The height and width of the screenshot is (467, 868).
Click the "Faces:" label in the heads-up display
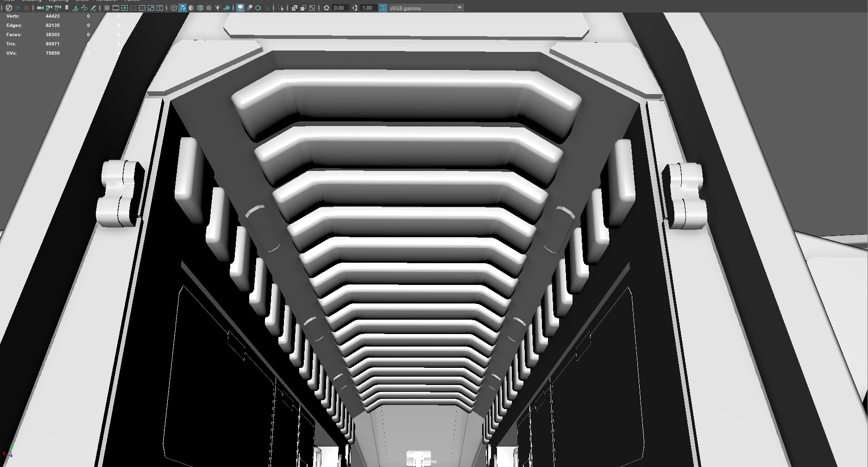[x=14, y=35]
